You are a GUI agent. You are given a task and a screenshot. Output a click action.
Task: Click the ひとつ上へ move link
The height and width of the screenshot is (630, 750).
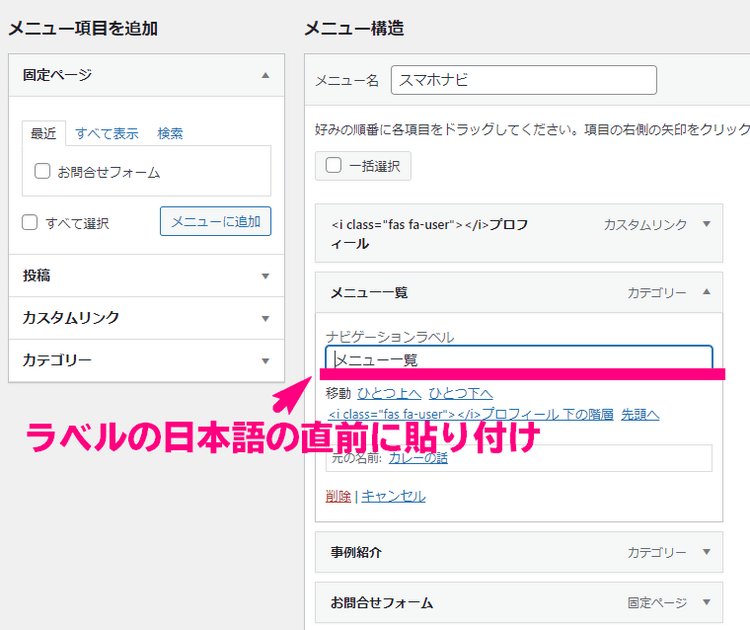(389, 394)
